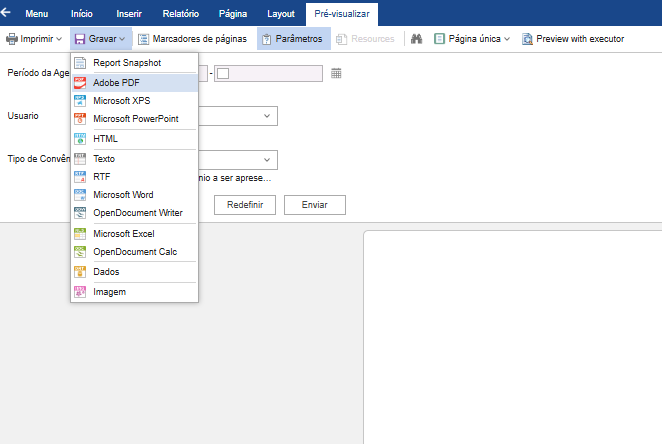Choose Report Snapshot from Gravar menu
The width and height of the screenshot is (662, 444).
click(135, 63)
